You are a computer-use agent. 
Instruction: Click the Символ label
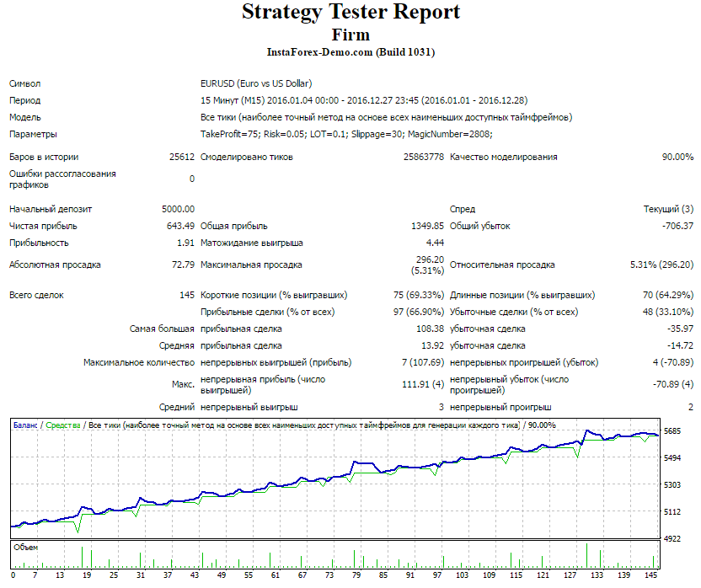25,83
